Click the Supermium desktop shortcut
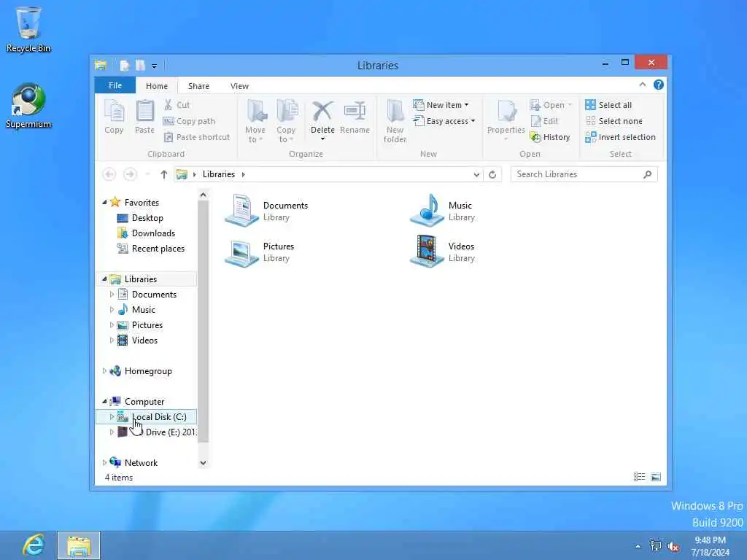This screenshot has width=747, height=560. coord(28,106)
